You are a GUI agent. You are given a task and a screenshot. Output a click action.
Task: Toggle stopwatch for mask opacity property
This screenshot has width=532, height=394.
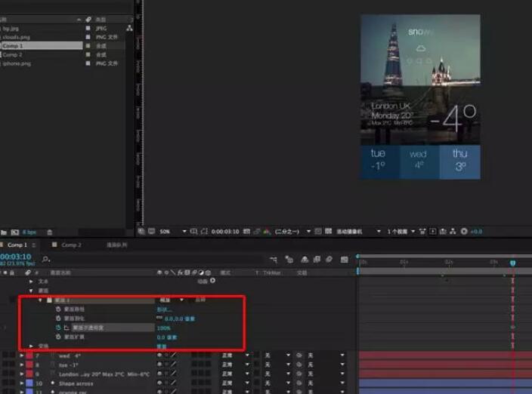click(x=58, y=328)
